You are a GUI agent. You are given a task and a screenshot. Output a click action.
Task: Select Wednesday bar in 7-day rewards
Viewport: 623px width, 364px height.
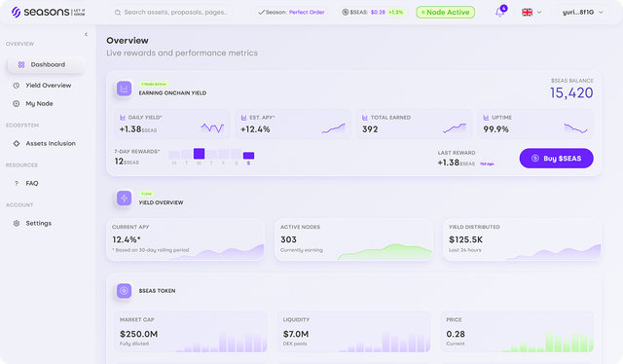tap(199, 154)
